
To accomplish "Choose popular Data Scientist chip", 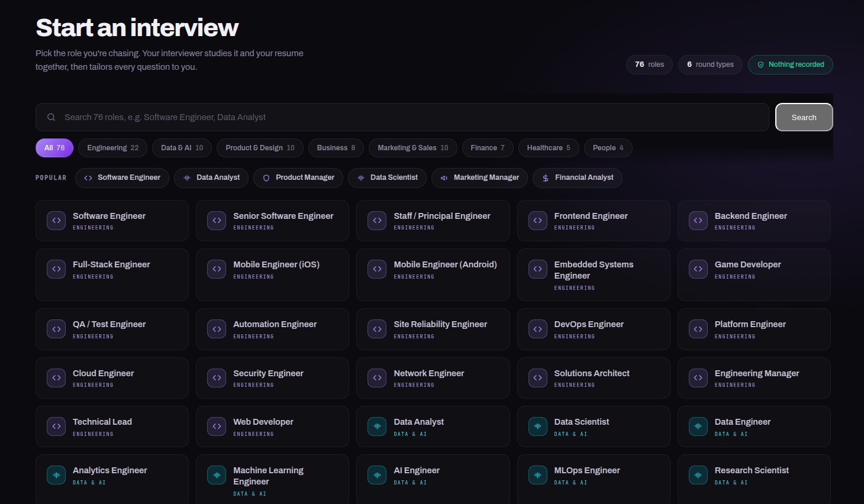I will coord(387,177).
